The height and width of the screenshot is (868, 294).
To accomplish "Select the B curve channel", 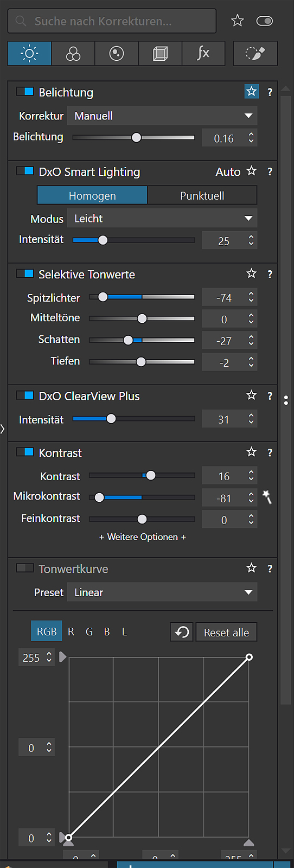I will [x=107, y=631].
